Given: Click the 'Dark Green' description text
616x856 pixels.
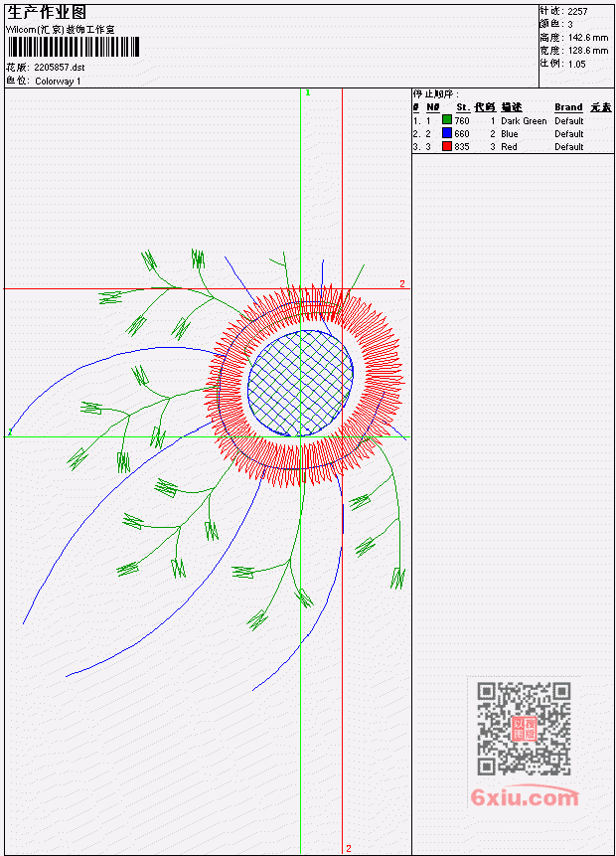Looking at the screenshot, I should point(524,120).
